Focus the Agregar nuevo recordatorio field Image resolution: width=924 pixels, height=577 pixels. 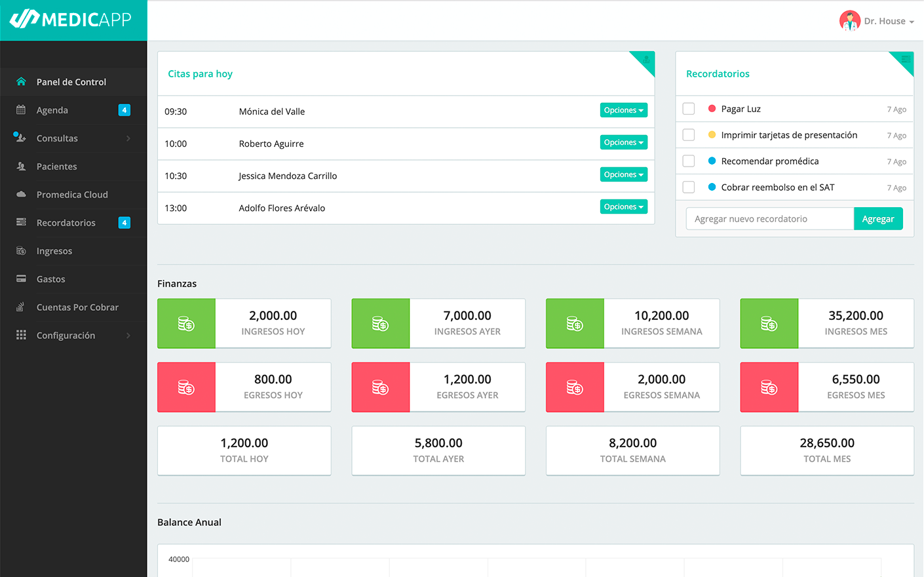770,219
